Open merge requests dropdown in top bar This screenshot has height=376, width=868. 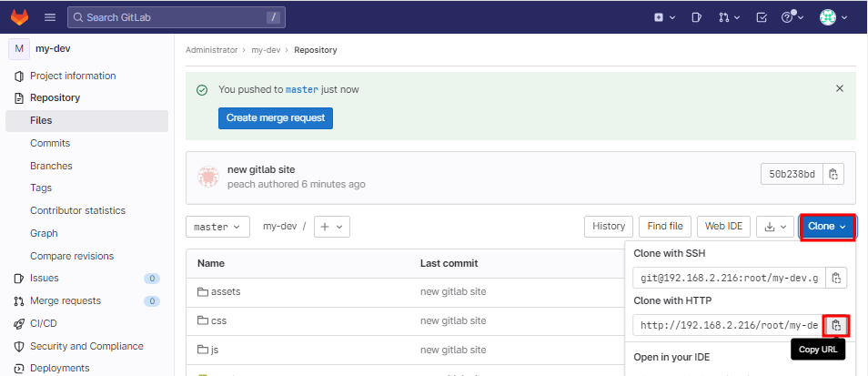pos(729,17)
